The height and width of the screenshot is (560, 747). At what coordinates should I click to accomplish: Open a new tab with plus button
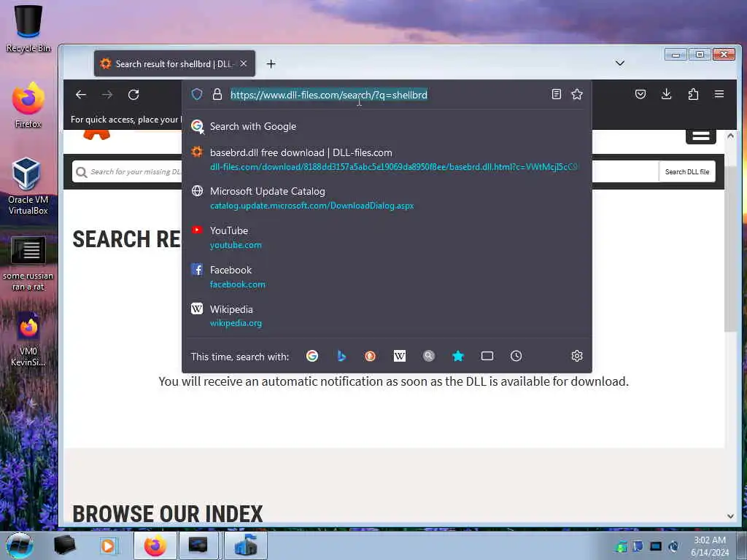click(x=271, y=64)
